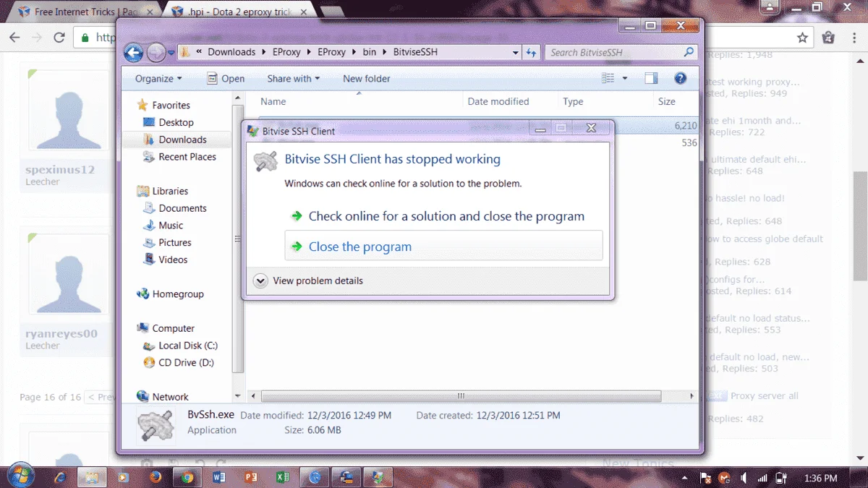This screenshot has width=868, height=488.
Task: Click the network signal tray icon
Action: tap(762, 478)
